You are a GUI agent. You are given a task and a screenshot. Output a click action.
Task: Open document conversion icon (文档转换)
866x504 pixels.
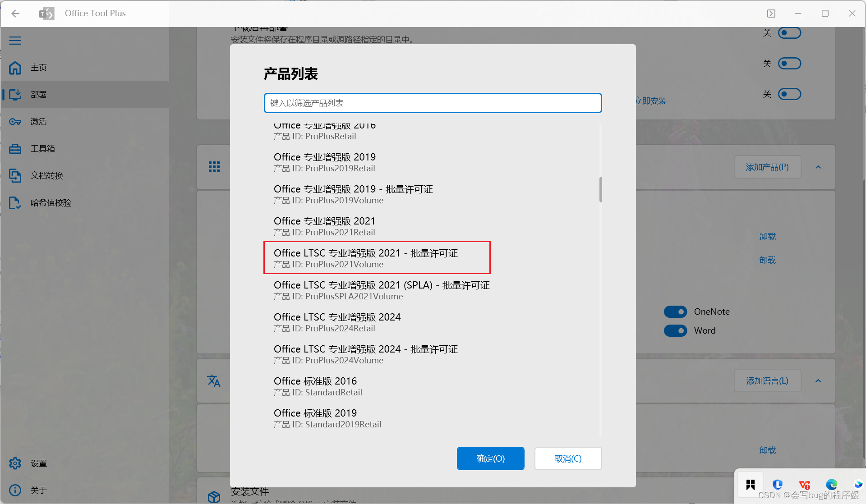click(15, 176)
